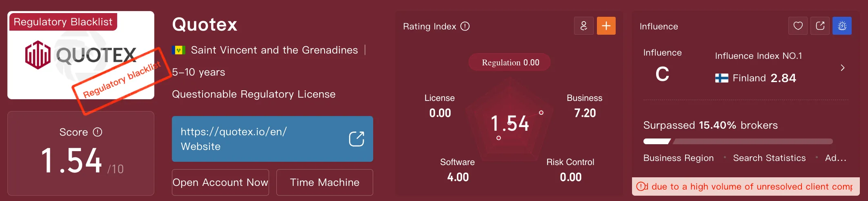Click the Finland flag icon
This screenshot has height=201, width=868.
722,78
